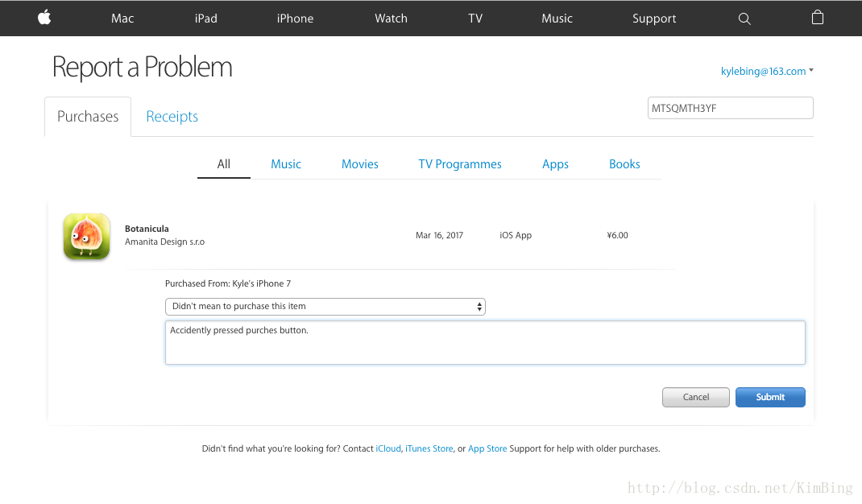The width and height of the screenshot is (862, 504).
Task: Open the iPad menu item
Action: 206,19
